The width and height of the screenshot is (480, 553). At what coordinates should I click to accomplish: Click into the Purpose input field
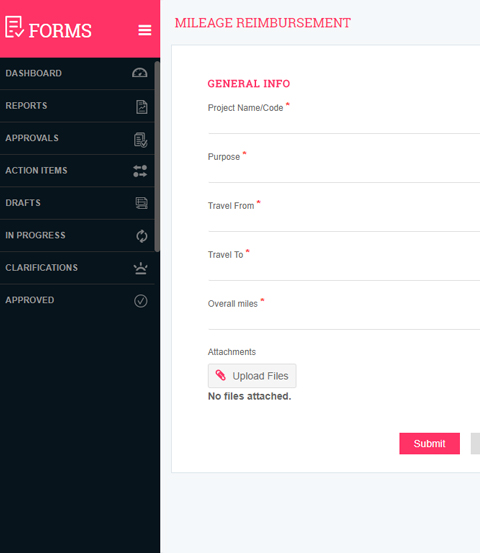[344, 174]
